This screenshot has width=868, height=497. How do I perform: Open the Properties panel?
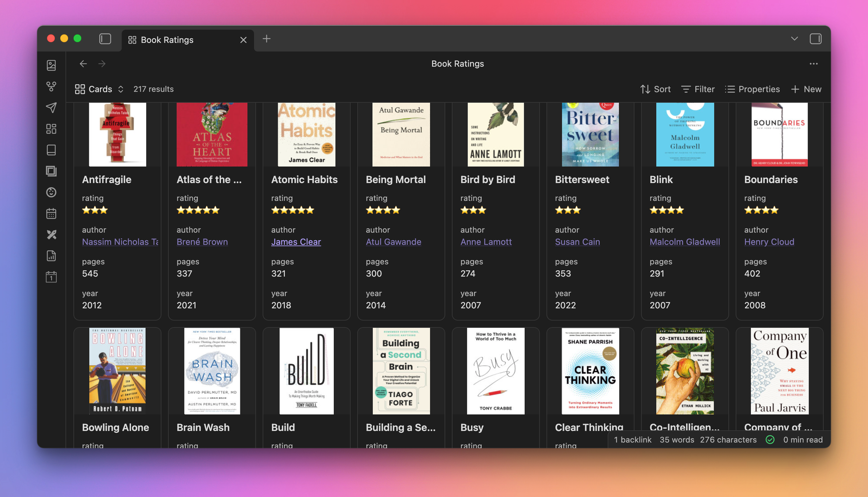click(x=753, y=89)
